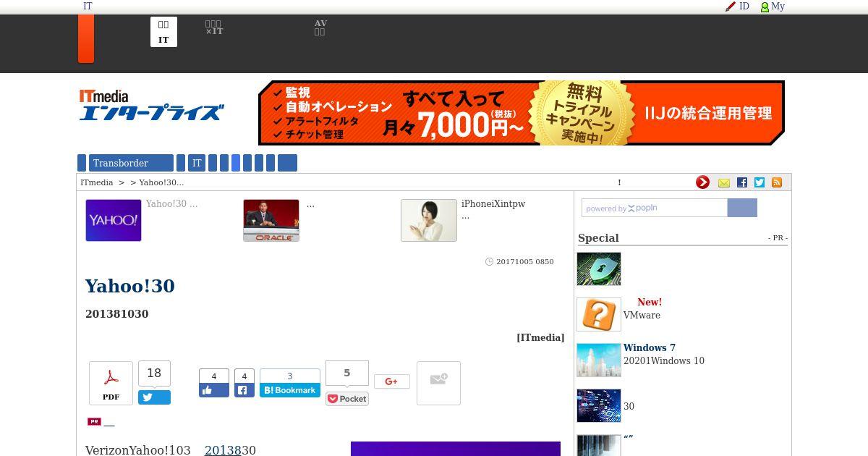Click the Pocket count 5 bubble
This screenshot has height=456, width=868.
coord(347,373)
